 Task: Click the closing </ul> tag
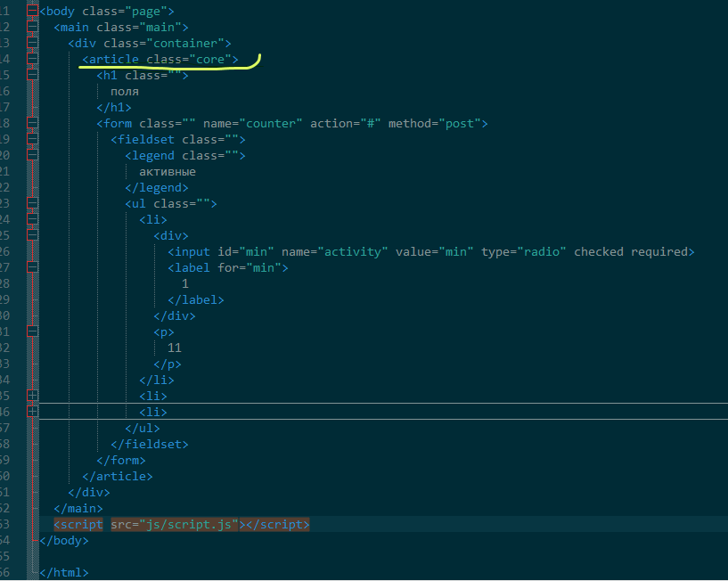143,429
